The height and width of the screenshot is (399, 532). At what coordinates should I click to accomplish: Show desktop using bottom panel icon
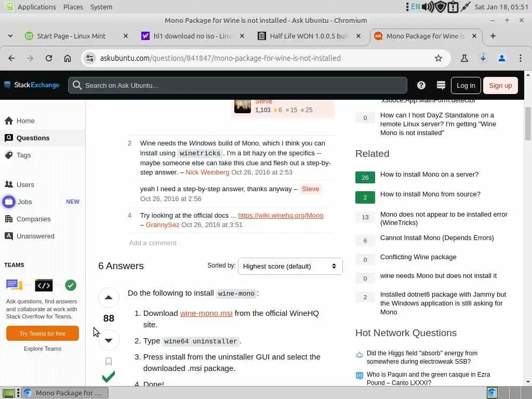point(8,393)
